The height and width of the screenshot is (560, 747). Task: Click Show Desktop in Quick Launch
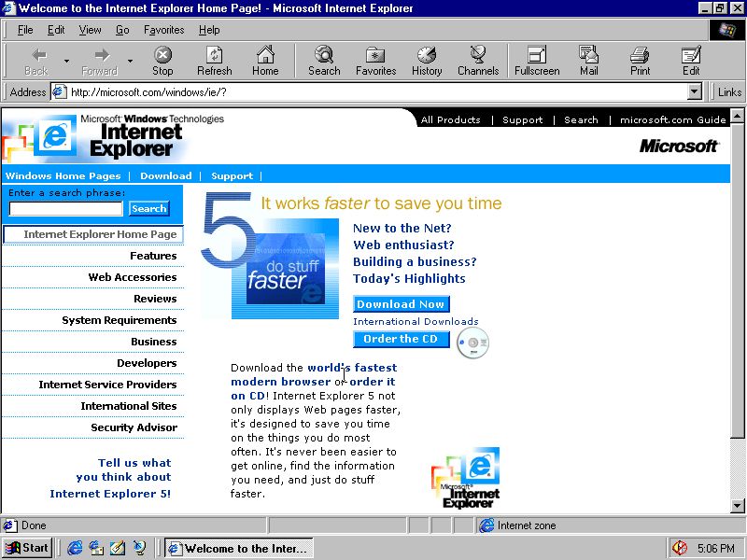pos(118,548)
